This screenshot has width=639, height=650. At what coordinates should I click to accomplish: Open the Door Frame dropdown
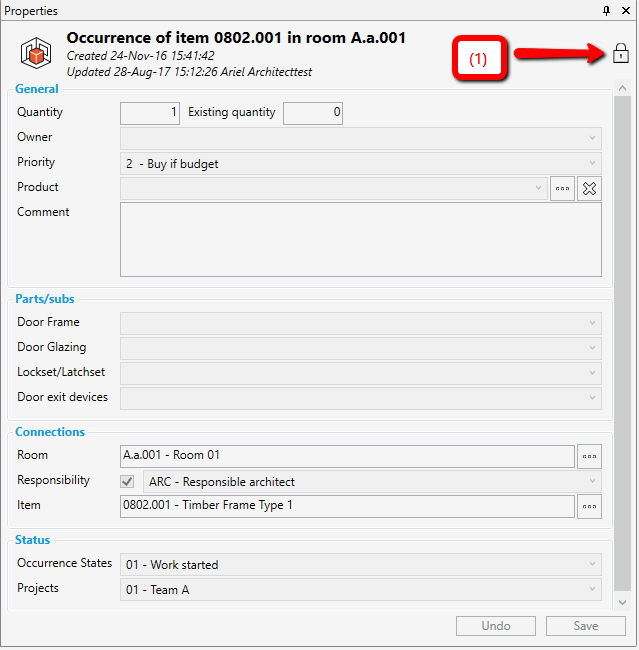361,323
